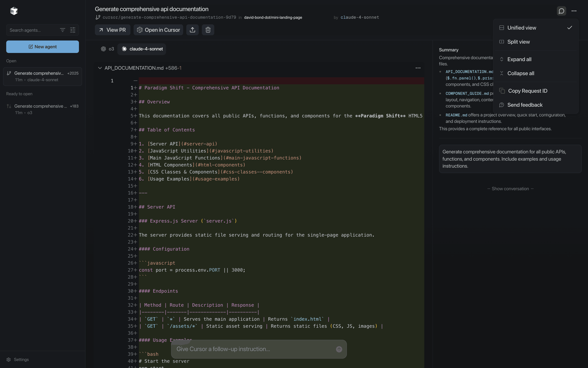
Task: Select Copy Request ID menu entry
Action: [536, 91]
